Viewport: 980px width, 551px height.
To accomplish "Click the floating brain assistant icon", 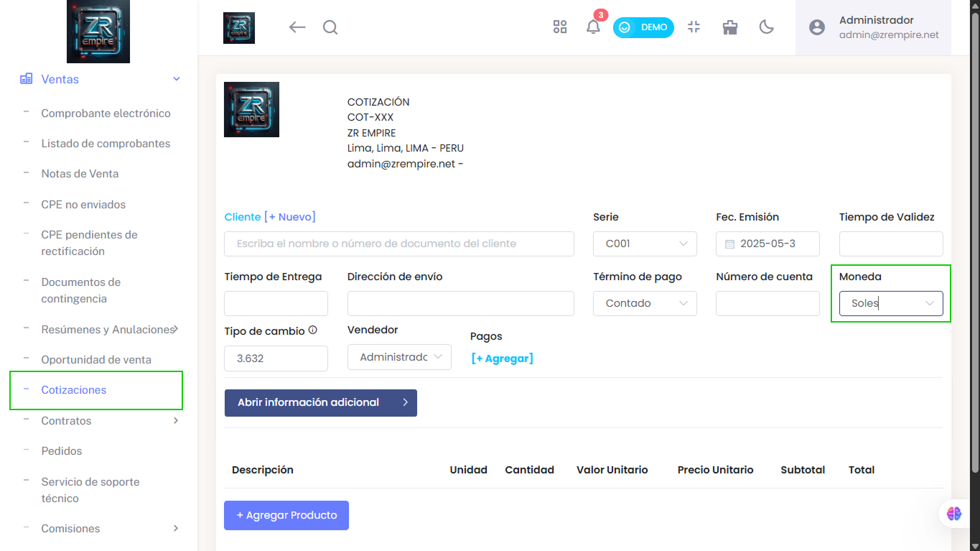I will tap(953, 514).
